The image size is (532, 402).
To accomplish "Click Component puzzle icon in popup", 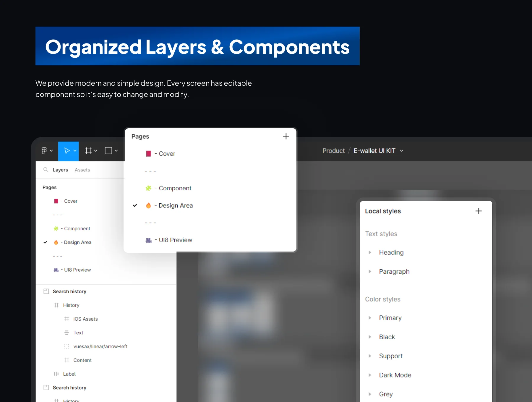I will (149, 188).
